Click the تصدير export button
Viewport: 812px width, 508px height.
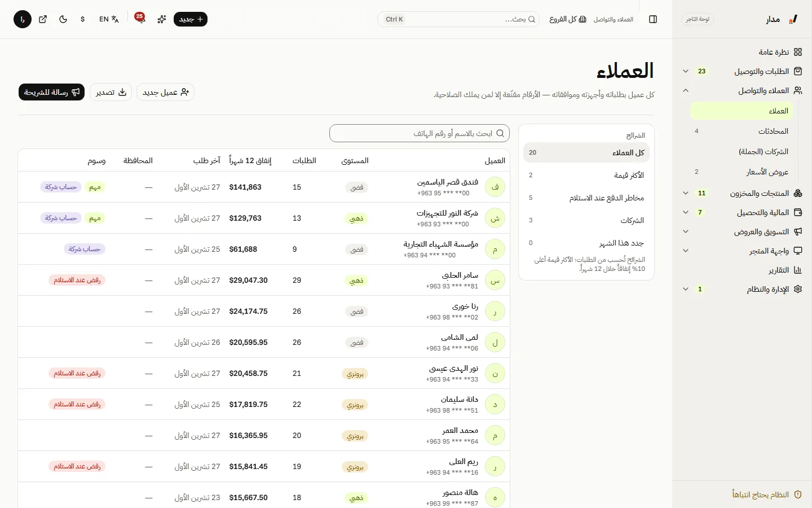[111, 92]
